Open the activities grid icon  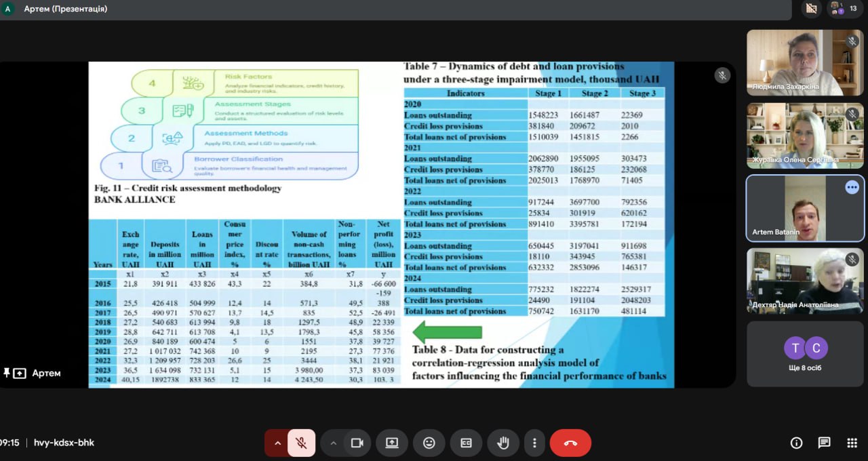pos(852,443)
